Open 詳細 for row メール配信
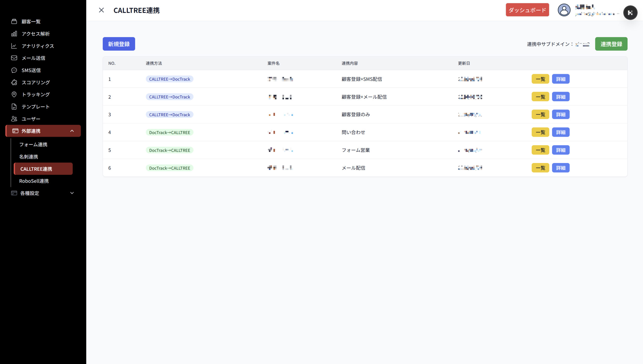643x364 pixels. (561, 168)
